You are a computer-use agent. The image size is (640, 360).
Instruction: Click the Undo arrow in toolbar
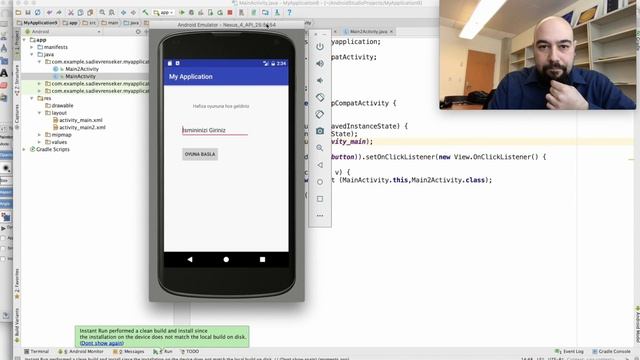pos(49,13)
